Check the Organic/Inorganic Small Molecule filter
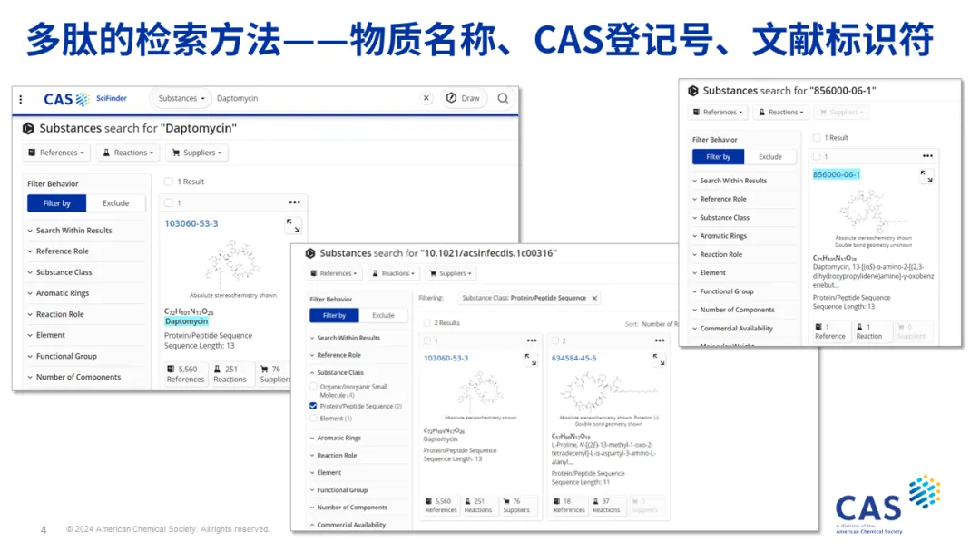Image resolution: width=980 pixels, height=552 pixels. [313, 387]
